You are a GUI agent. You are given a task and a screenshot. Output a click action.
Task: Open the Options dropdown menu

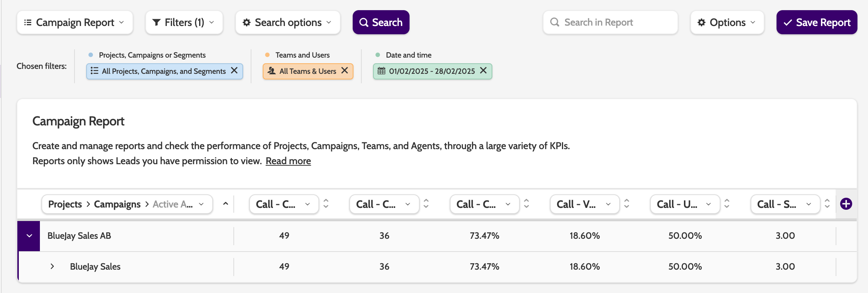[727, 23]
